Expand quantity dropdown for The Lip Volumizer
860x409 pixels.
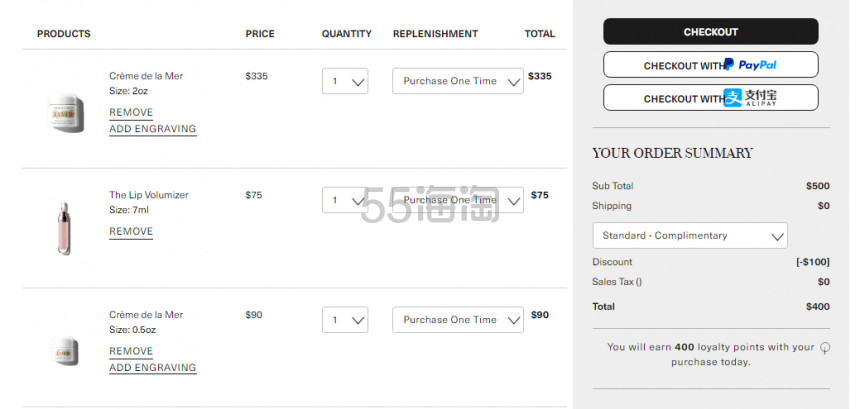click(345, 200)
